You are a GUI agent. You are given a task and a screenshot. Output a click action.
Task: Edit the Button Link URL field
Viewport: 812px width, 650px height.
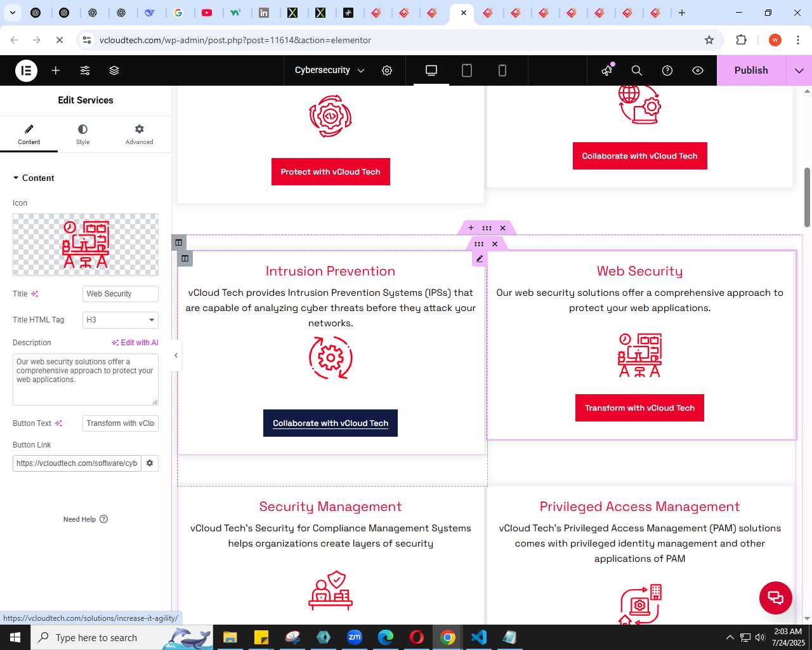[x=77, y=463]
